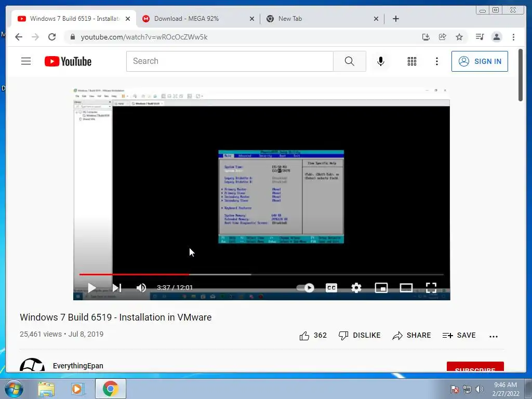This screenshot has width=532, height=399.
Task: Open Windows Explorer from taskbar
Action: 46,389
